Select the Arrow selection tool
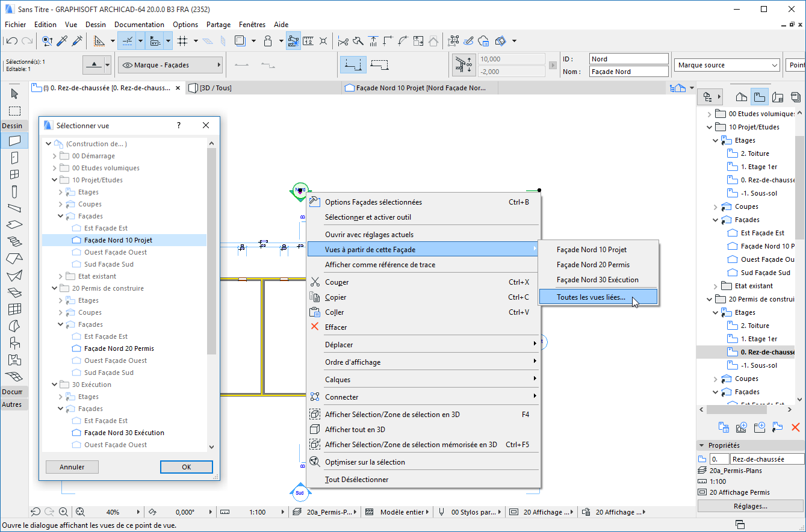 pyautogui.click(x=14, y=94)
